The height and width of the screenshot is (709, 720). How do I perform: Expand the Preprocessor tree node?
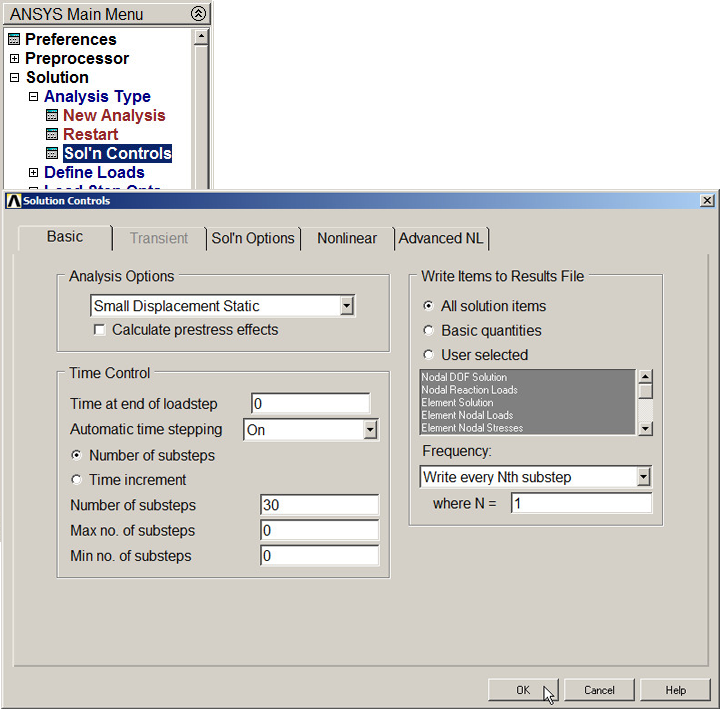click(x=14, y=59)
